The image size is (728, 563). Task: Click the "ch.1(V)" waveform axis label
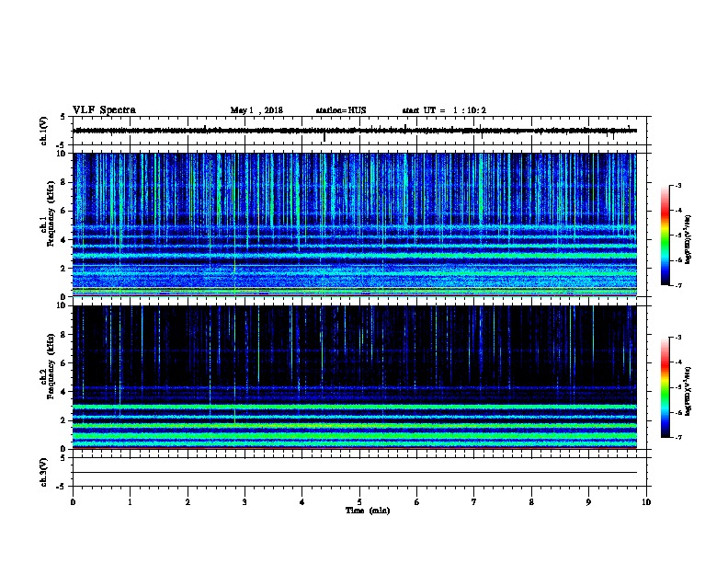pos(43,131)
